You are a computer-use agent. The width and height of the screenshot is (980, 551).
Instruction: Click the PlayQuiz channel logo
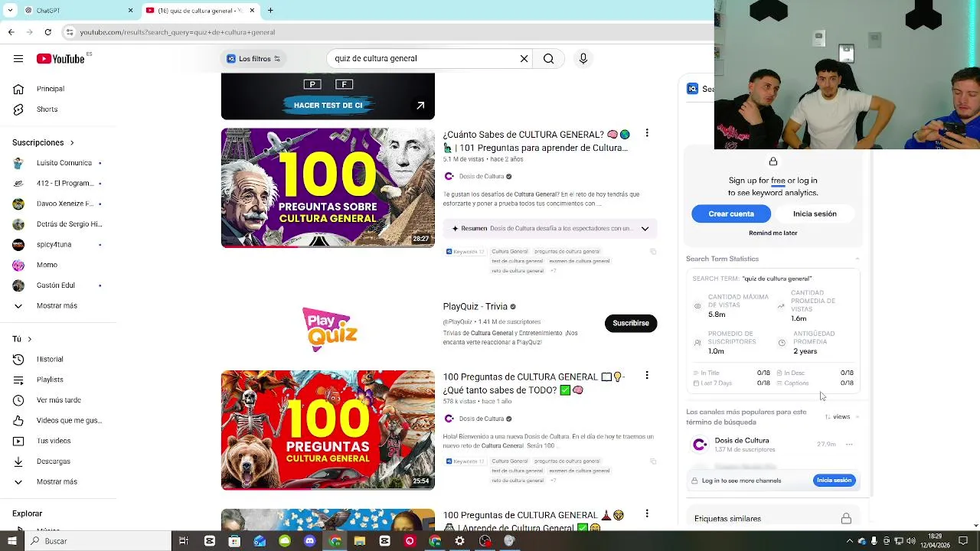click(329, 329)
